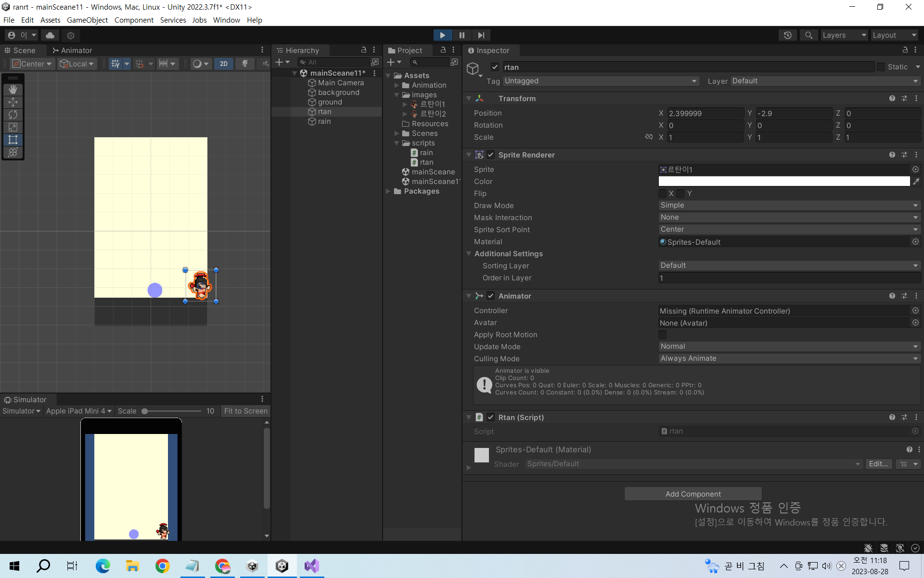Viewport: 924px width, 578px height.
Task: Open the Draw Mode dropdown
Action: click(789, 205)
